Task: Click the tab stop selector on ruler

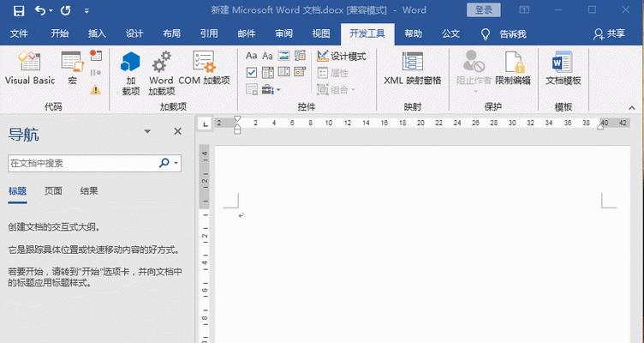Action: point(205,123)
